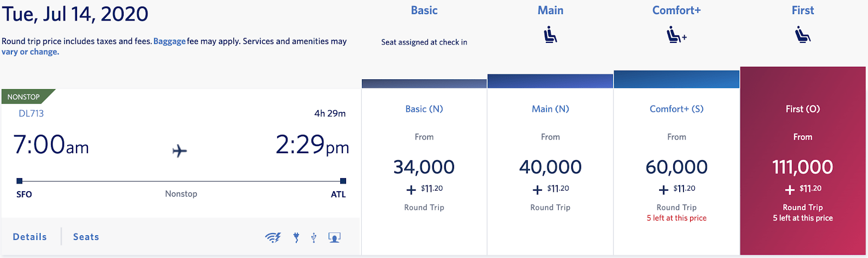Screen dimensions: 868x258
Task: Open the Seats link
Action: click(x=86, y=237)
